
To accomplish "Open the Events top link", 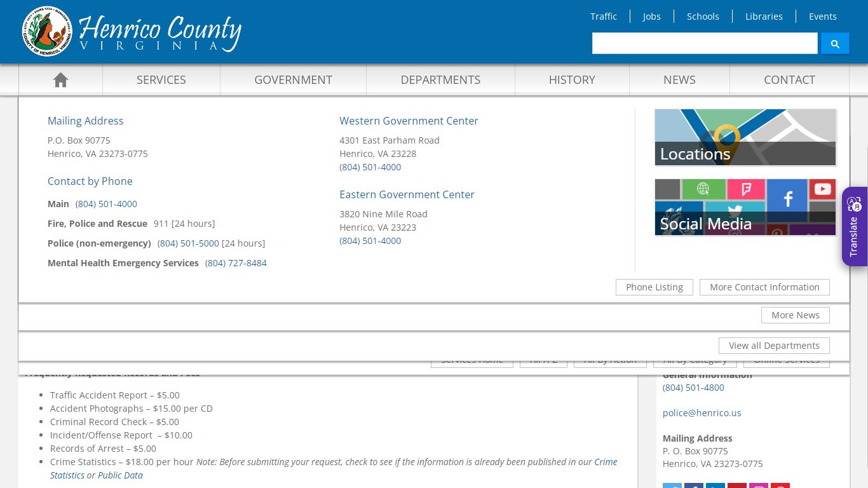I will (823, 17).
